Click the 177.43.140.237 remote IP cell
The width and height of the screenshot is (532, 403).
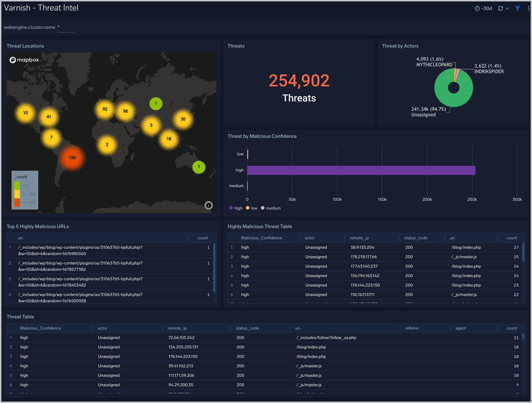[364, 266]
